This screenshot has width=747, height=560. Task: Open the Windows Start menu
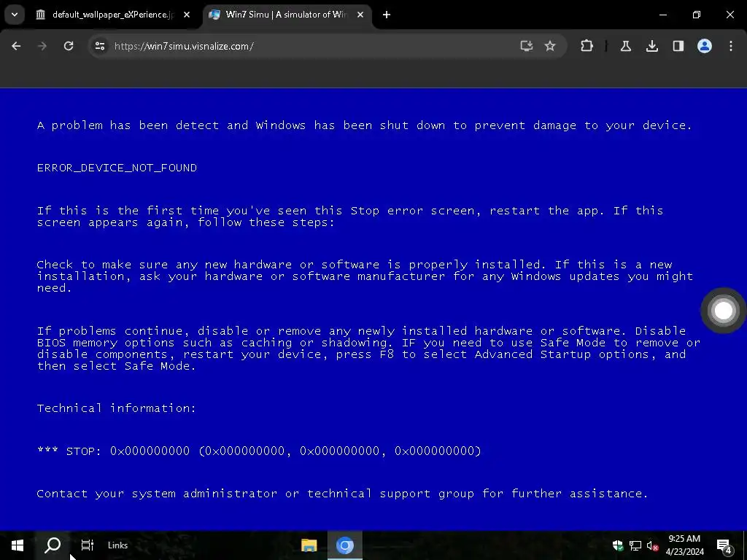[18, 545]
